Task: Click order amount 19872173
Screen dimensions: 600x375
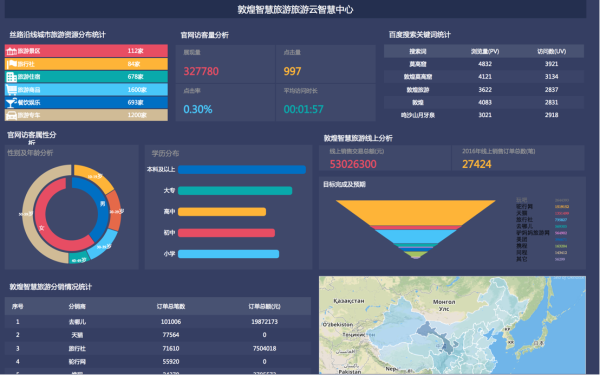Action: [264, 322]
